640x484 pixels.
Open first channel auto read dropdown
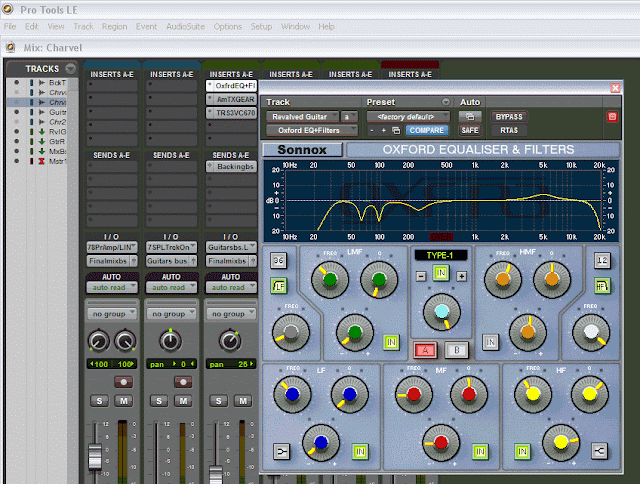[x=112, y=287]
